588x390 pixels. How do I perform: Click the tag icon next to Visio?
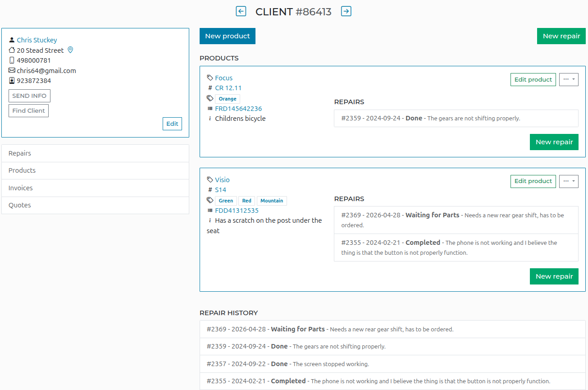coord(210,180)
